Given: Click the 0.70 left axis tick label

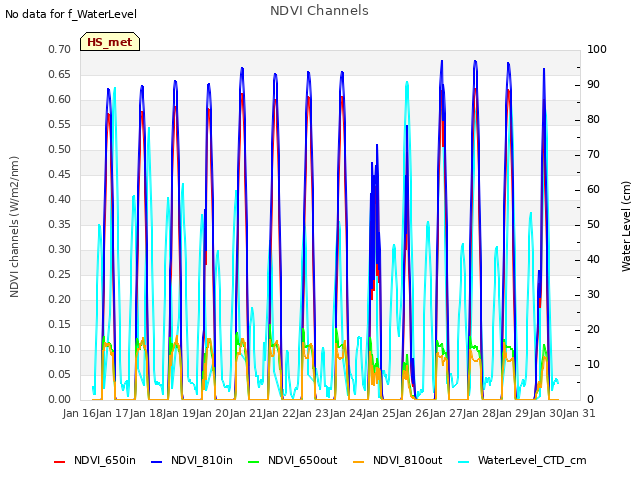Looking at the screenshot, I should click(59, 49).
